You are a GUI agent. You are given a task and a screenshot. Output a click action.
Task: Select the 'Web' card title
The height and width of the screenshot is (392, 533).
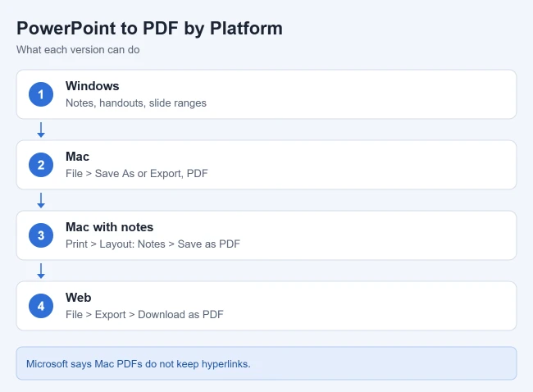pyautogui.click(x=79, y=298)
